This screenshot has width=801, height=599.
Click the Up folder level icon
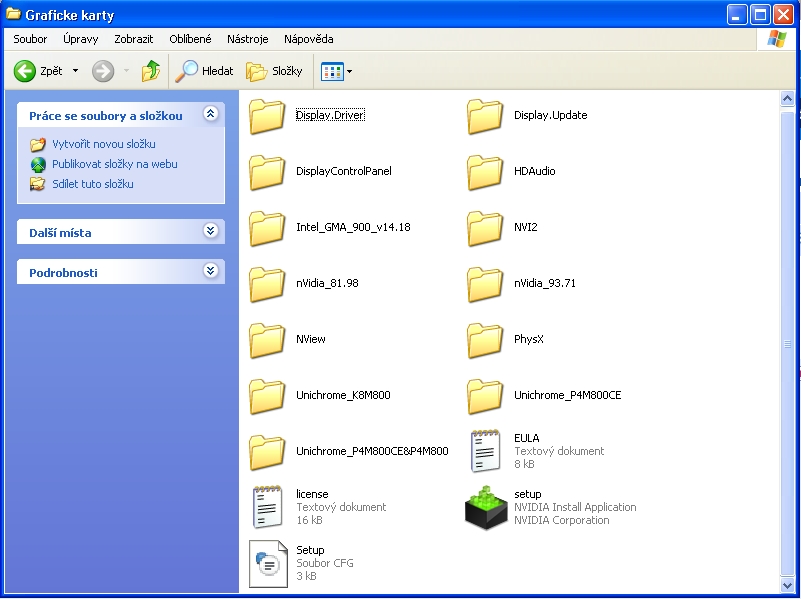point(151,71)
